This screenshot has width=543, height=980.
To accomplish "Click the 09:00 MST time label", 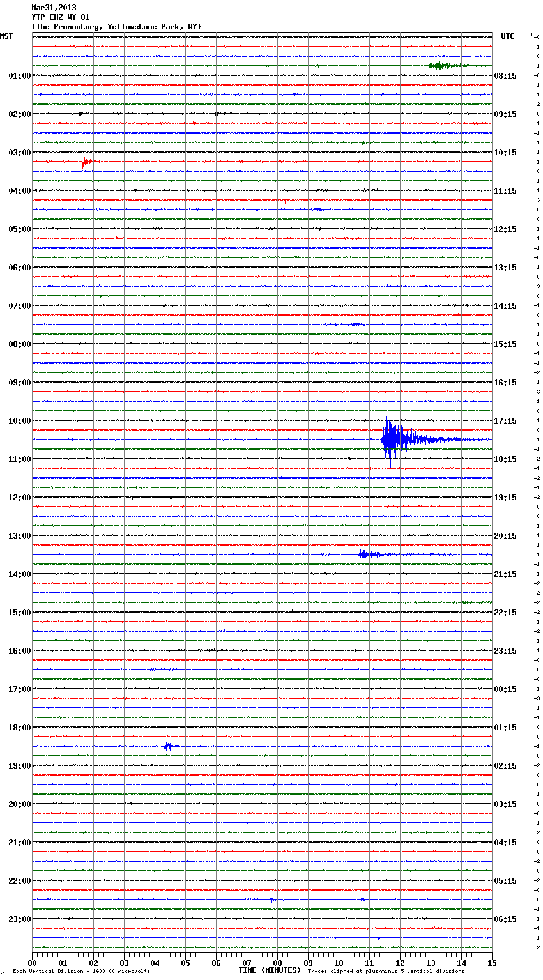I will click(19, 383).
